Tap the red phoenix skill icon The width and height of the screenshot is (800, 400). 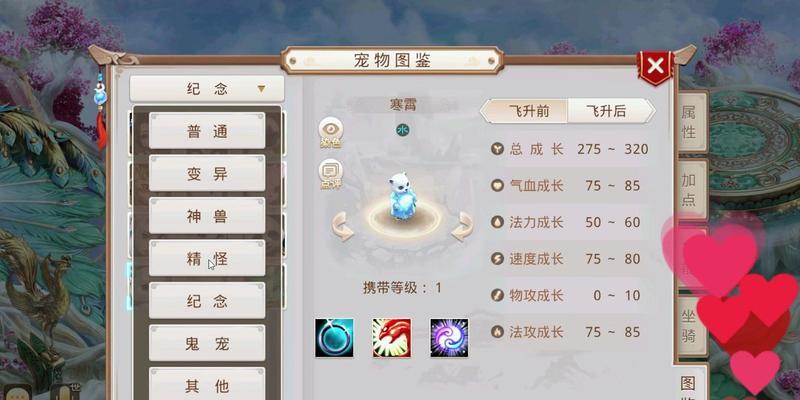[x=392, y=338]
